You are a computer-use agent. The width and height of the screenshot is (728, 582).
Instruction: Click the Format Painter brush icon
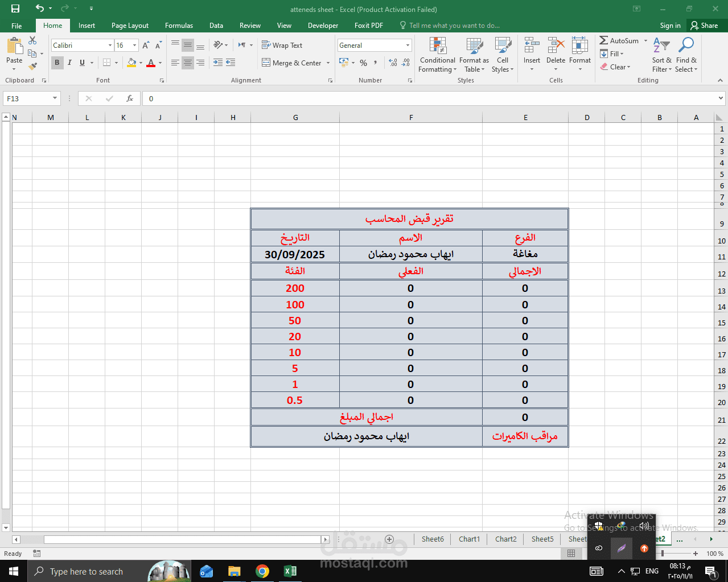[x=32, y=67]
